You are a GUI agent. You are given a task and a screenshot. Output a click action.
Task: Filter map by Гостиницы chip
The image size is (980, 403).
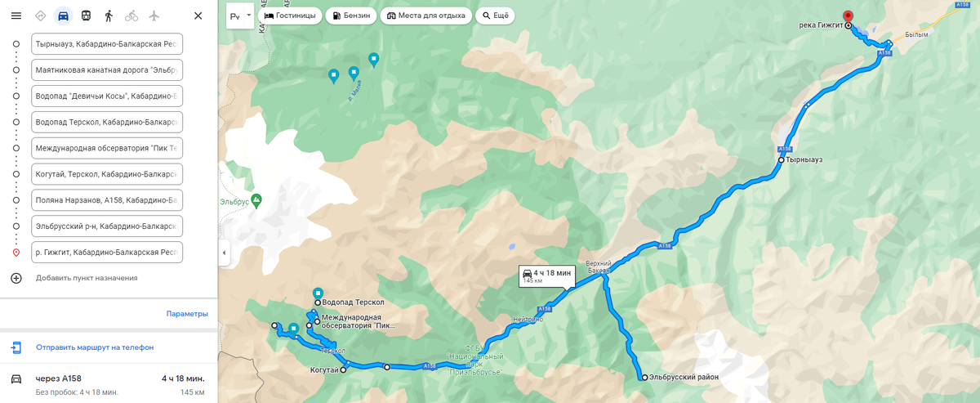(x=290, y=16)
